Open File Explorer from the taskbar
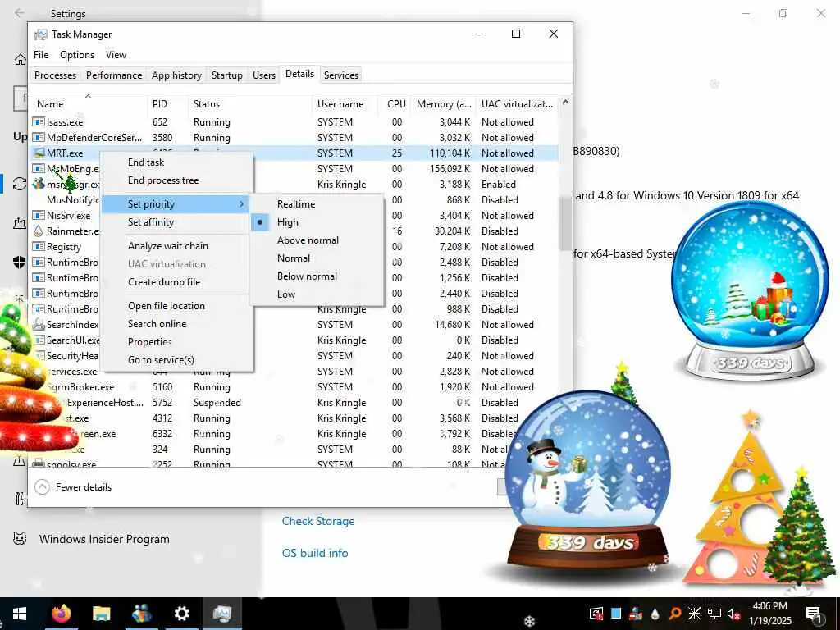This screenshot has height=630, width=840. (101, 614)
